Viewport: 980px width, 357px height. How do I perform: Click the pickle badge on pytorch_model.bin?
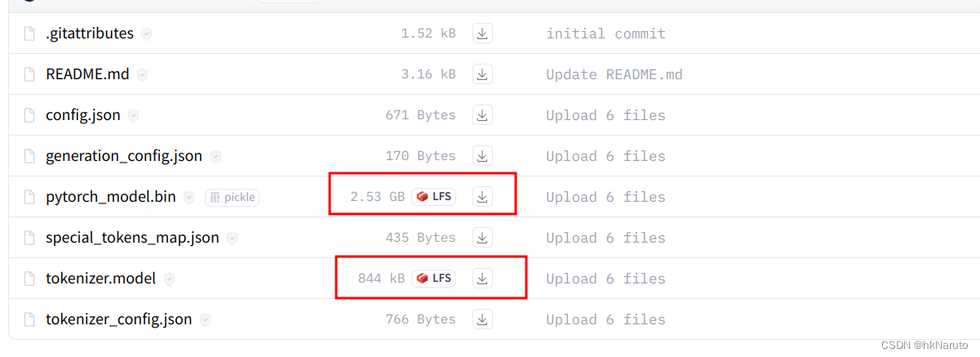[x=232, y=197]
